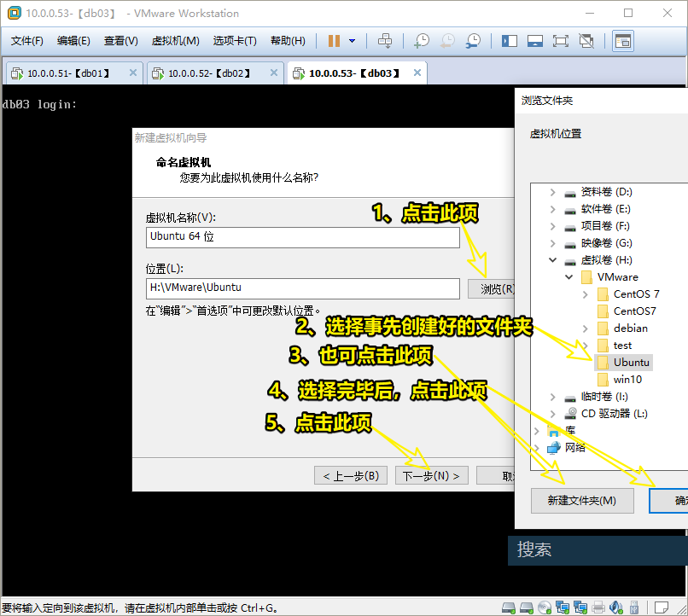Open the Suspend button dropdown arrow

(x=353, y=40)
